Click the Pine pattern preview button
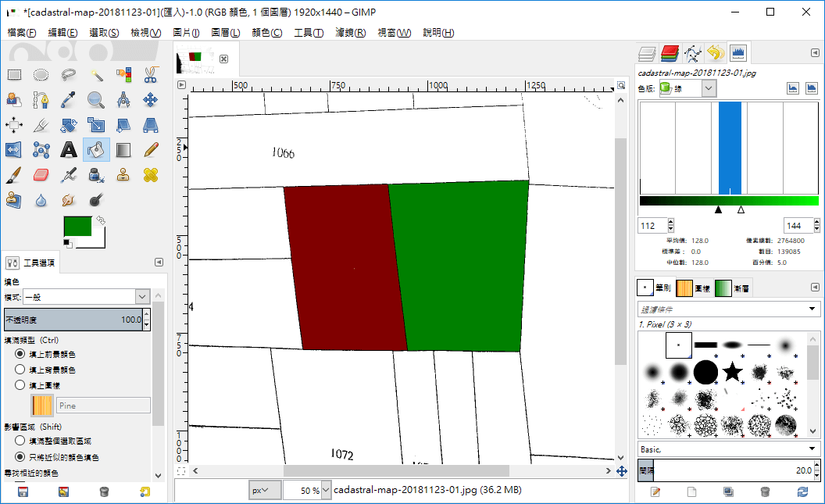This screenshot has height=504, width=825. pos(41,406)
